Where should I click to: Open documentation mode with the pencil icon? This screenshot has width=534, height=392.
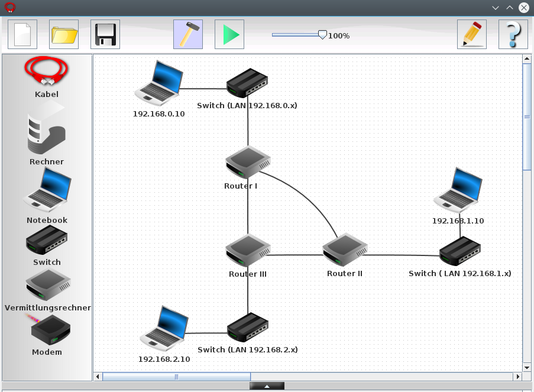[x=472, y=34]
